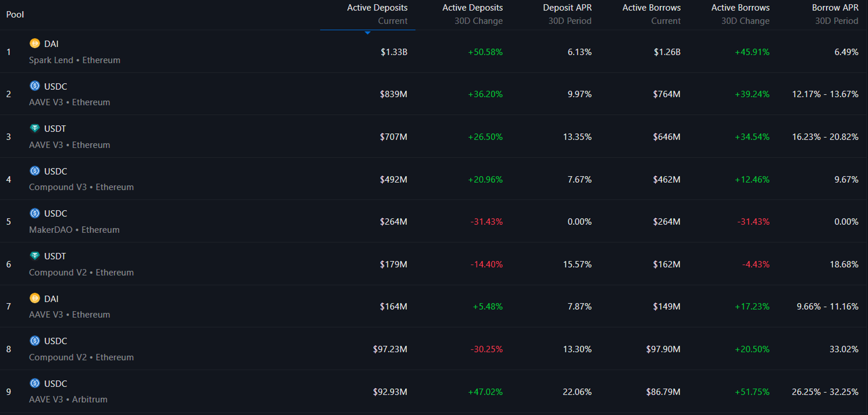Open AAVE V3 • Arbitrum label
This screenshot has height=415, width=868.
click(68, 399)
